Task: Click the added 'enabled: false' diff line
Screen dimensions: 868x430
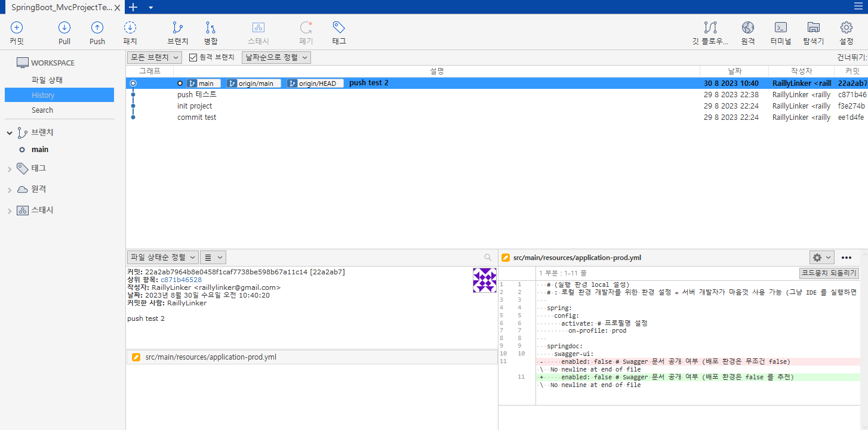Action: [x=698, y=377]
